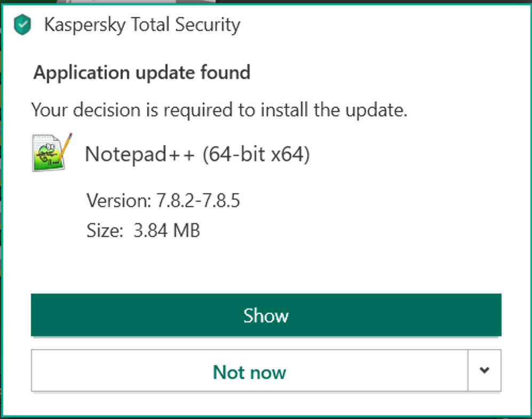
Task: Click the Kaspersky green shield icon
Action: pyautogui.click(x=22, y=25)
